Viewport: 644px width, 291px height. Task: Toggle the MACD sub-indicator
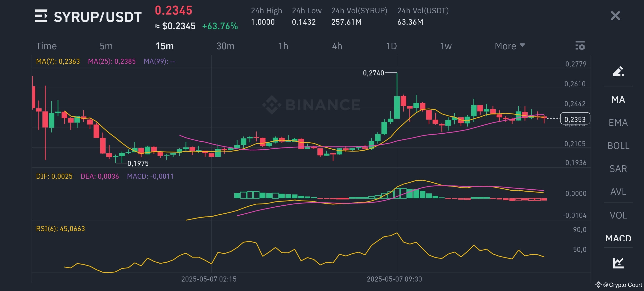tap(618, 238)
